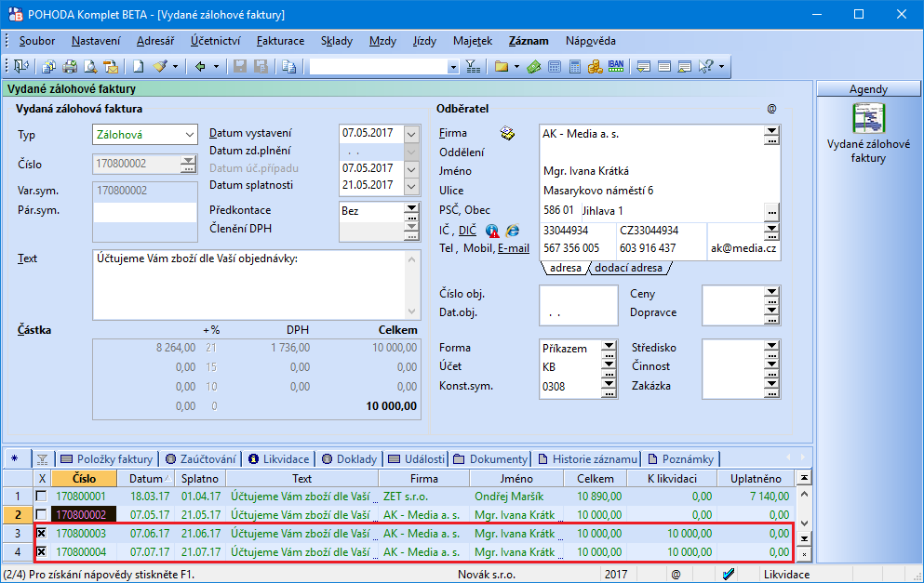Click the @ icon in Odběratel header
Viewport: 924px width, 583px height.
point(772,109)
